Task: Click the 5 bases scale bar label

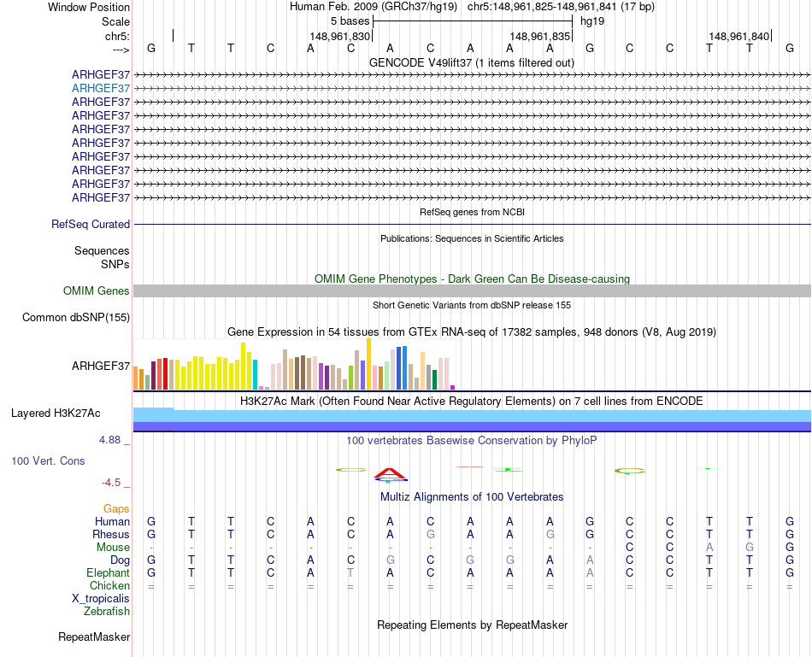Action: (x=350, y=21)
